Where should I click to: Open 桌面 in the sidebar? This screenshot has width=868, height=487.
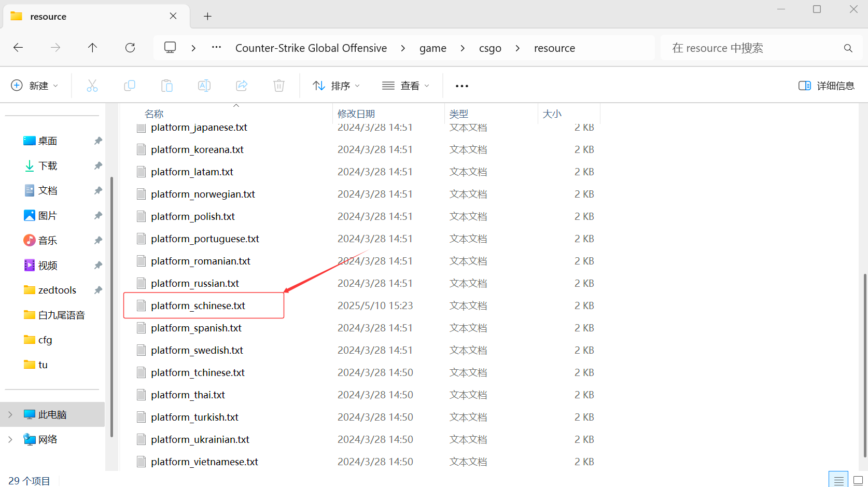[x=48, y=141]
